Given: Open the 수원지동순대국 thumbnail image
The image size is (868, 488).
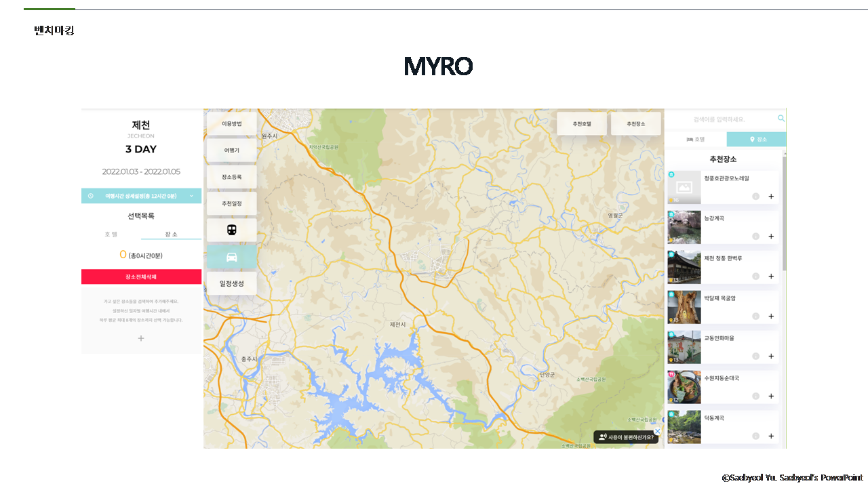Looking at the screenshot, I should tap(684, 387).
